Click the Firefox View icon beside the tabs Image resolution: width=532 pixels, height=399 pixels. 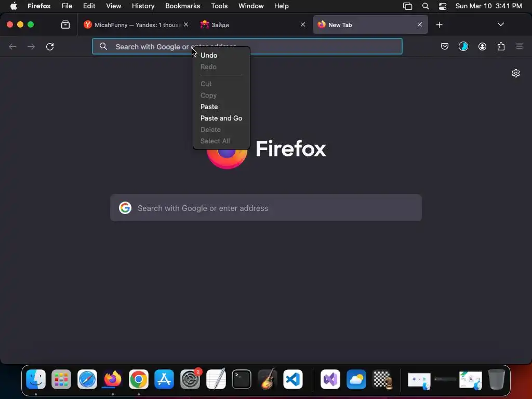click(65, 24)
